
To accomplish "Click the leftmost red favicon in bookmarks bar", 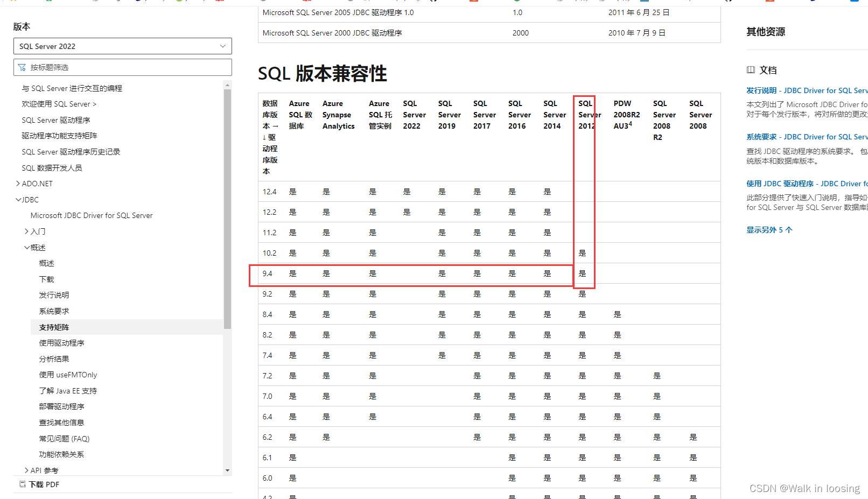I will 221,2.
